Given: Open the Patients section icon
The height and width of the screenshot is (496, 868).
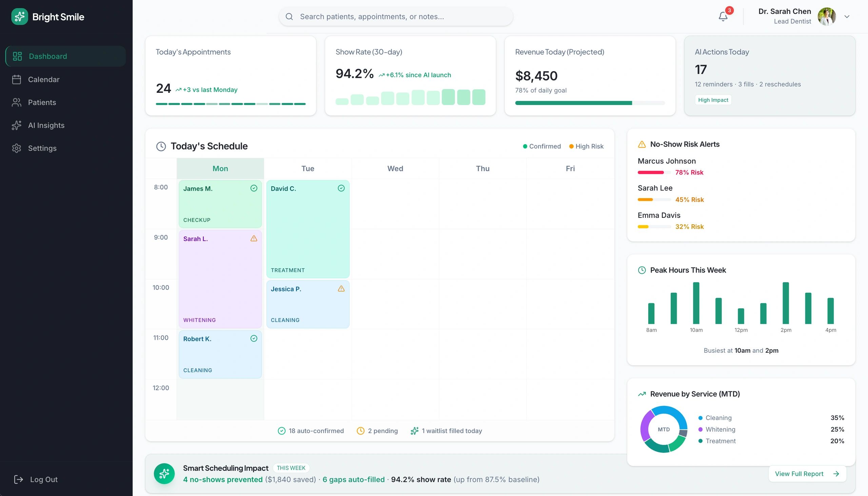Looking at the screenshot, I should [x=17, y=102].
